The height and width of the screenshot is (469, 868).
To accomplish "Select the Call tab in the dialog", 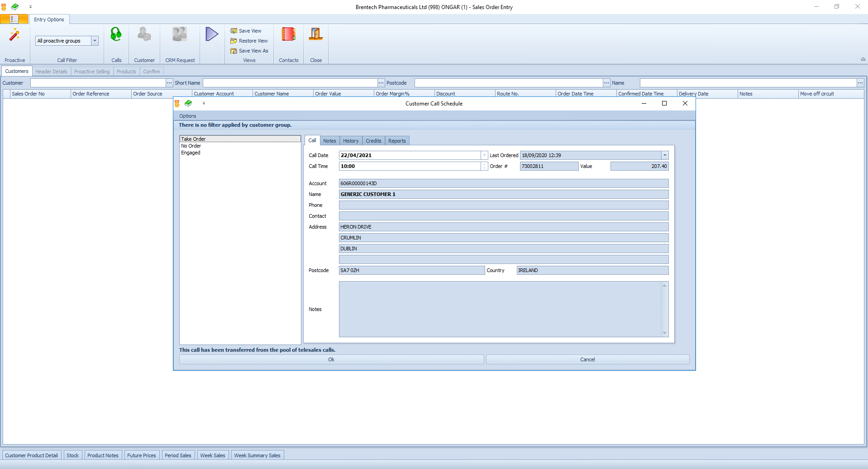I will click(x=312, y=140).
